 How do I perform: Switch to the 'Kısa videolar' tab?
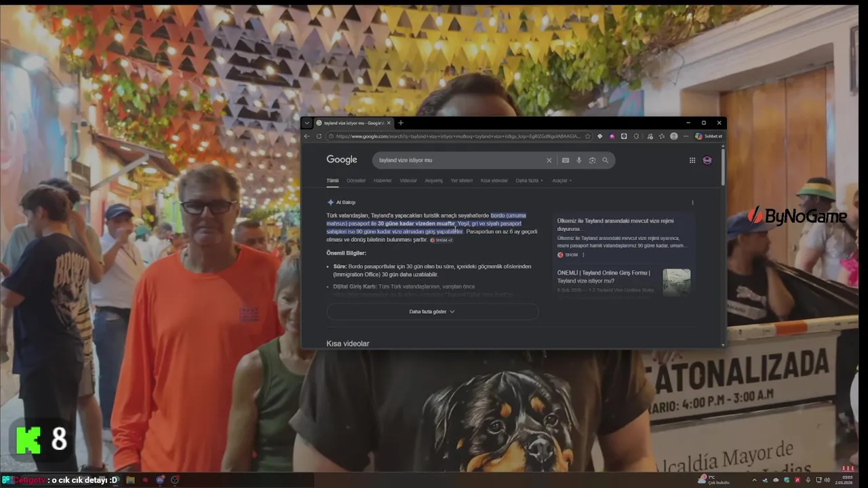pos(494,180)
